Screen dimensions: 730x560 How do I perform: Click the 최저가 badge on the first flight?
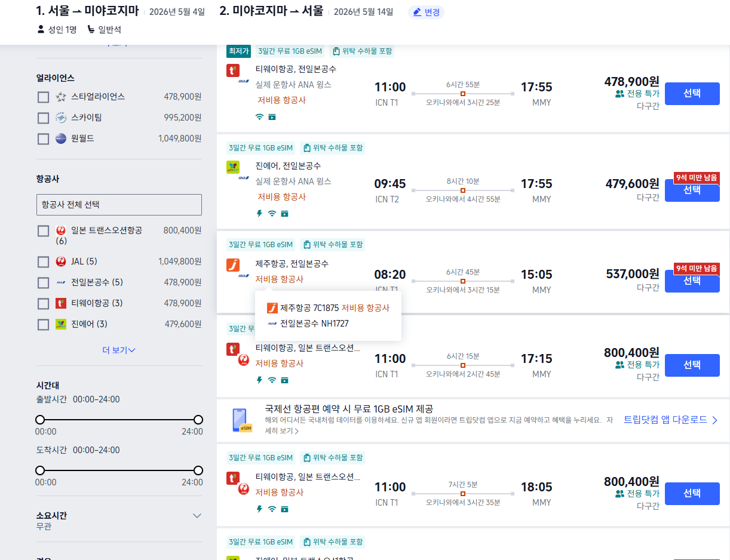point(238,51)
